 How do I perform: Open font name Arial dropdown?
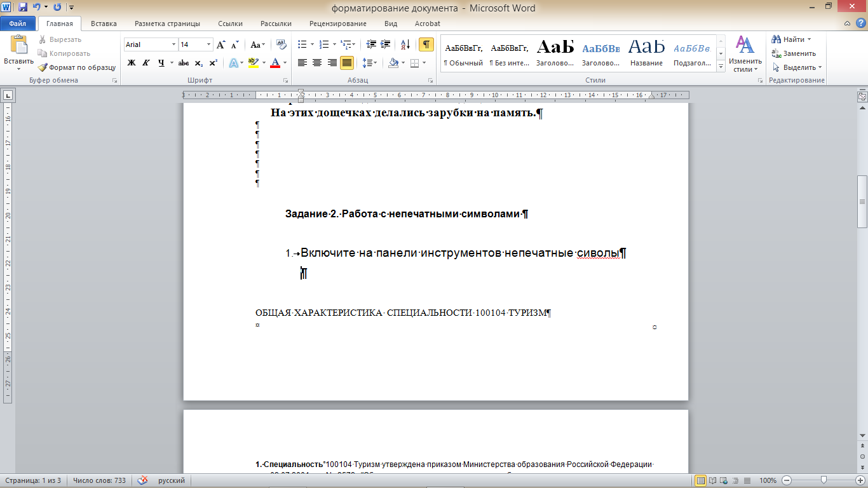[x=173, y=44]
